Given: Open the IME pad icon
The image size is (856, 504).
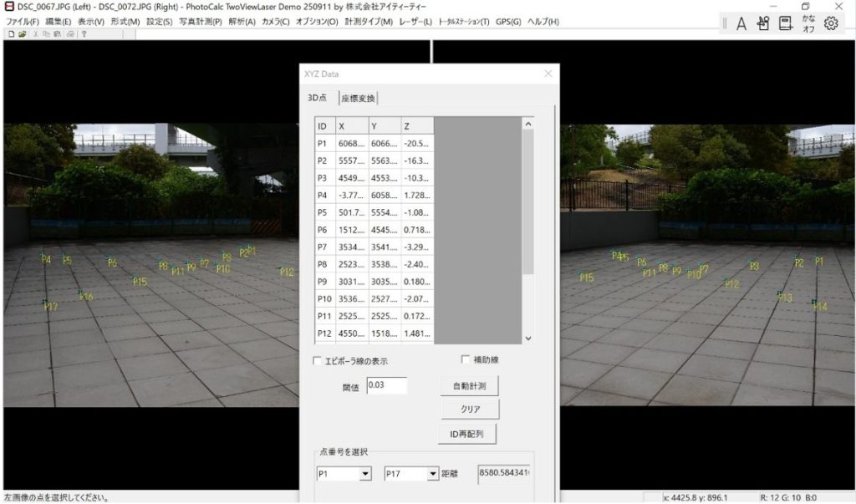Looking at the screenshot, I should (763, 23).
